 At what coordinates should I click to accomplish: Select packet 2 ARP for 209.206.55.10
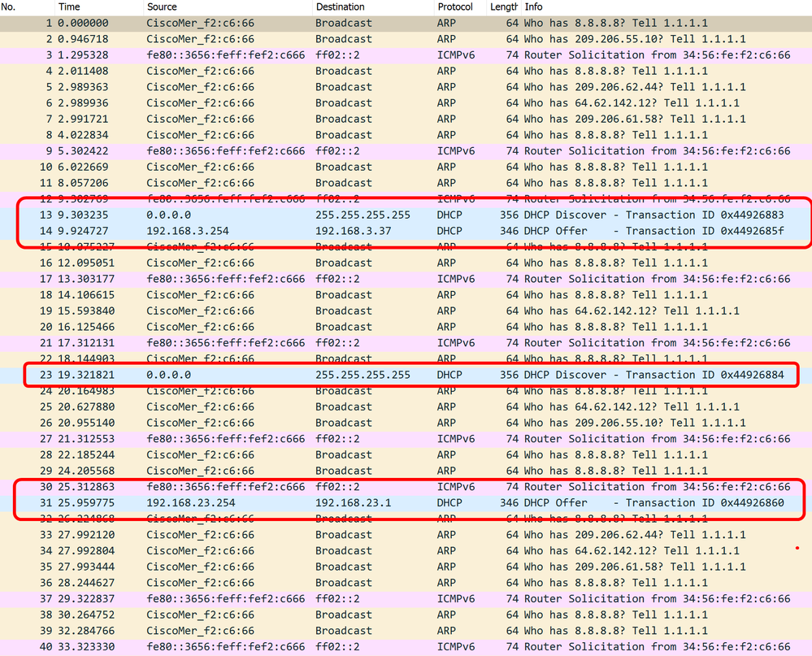[406, 39]
